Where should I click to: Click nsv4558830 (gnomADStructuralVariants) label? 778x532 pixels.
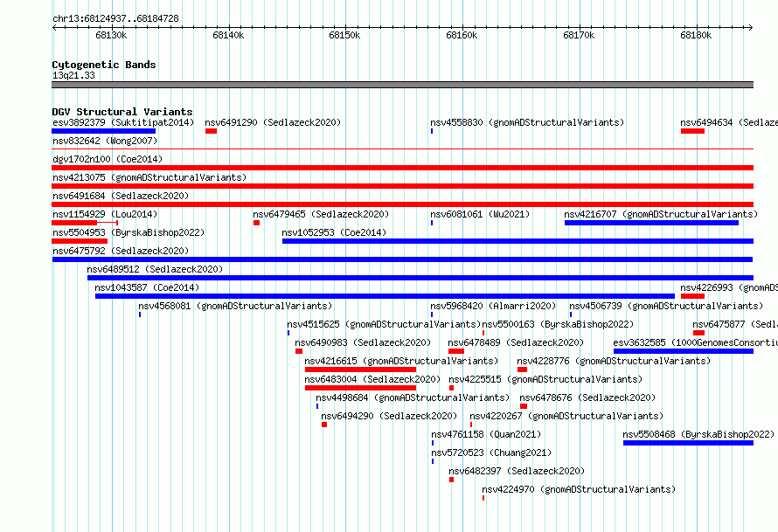527,122
